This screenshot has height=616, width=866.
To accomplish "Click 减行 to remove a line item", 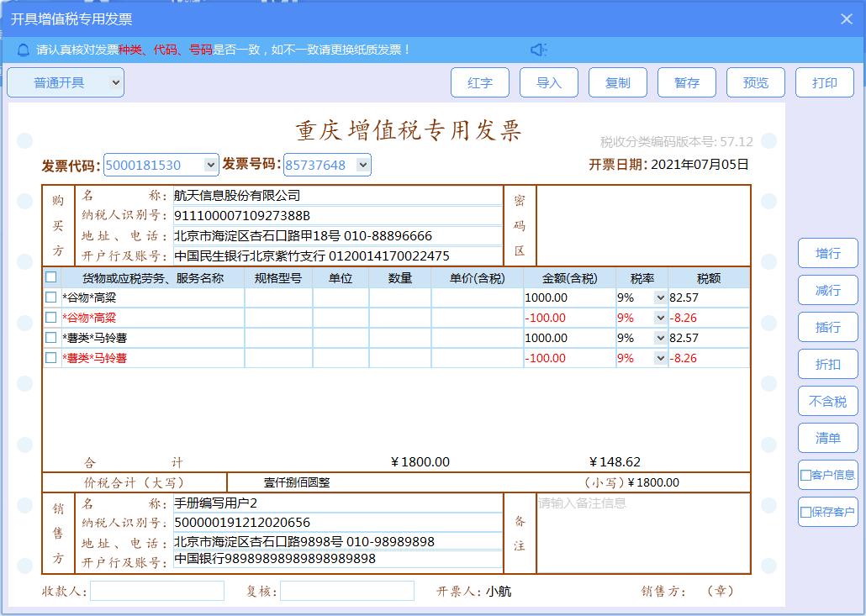I will [827, 290].
